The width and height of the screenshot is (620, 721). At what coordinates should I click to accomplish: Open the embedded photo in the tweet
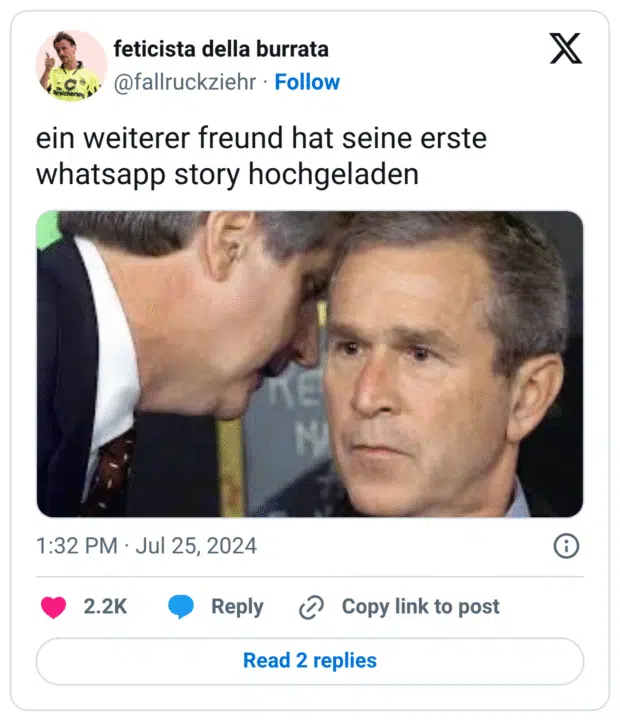coord(310,363)
